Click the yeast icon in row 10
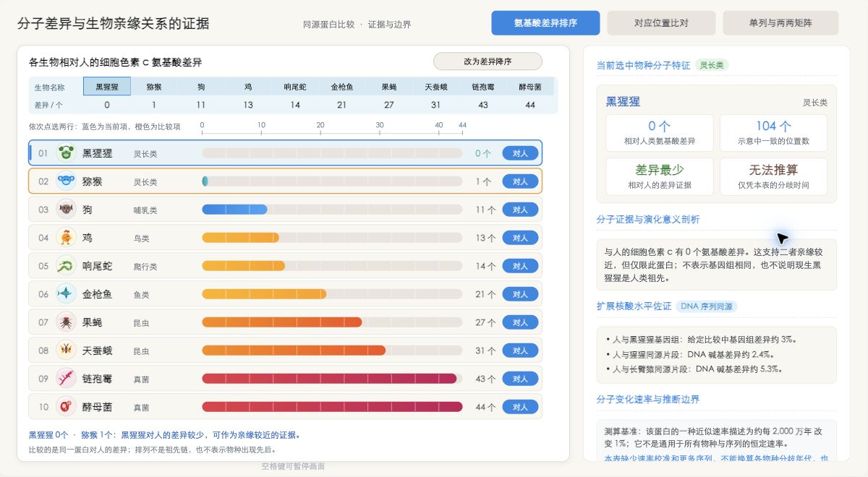 [67, 407]
